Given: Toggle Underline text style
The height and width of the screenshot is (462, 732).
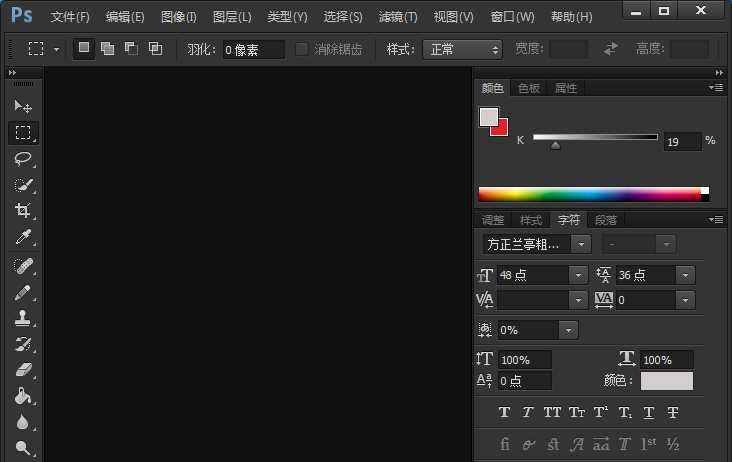Looking at the screenshot, I should click(648, 412).
